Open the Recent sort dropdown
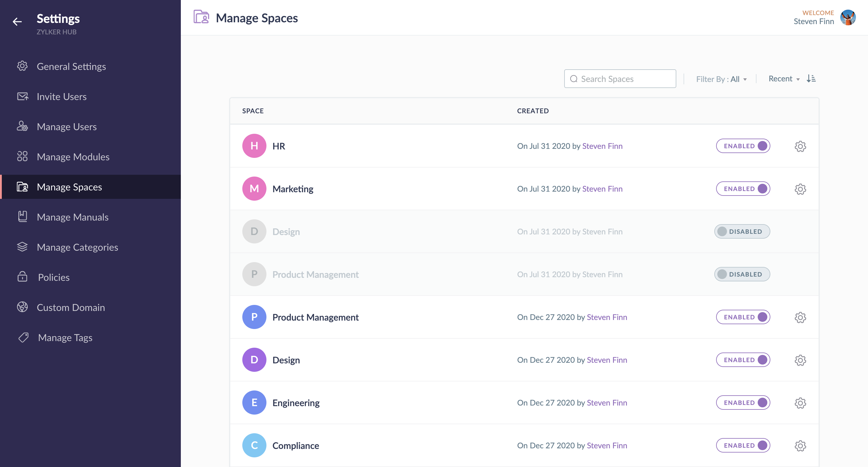This screenshot has width=868, height=467. (784, 79)
